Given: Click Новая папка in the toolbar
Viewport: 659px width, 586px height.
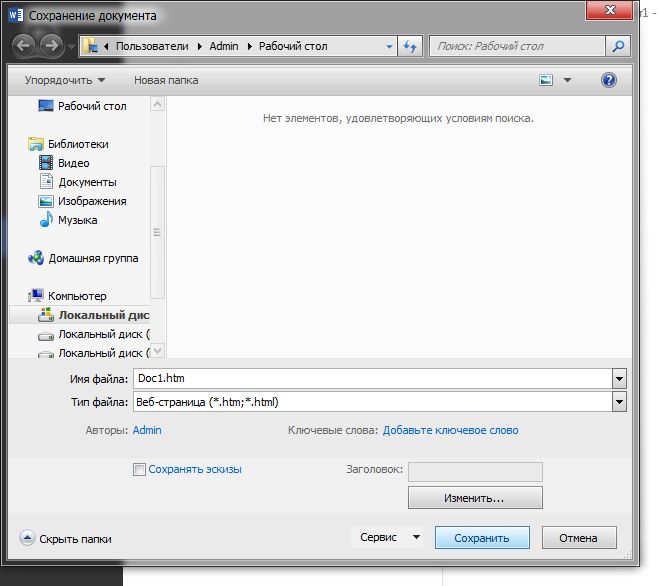Looking at the screenshot, I should [166, 80].
